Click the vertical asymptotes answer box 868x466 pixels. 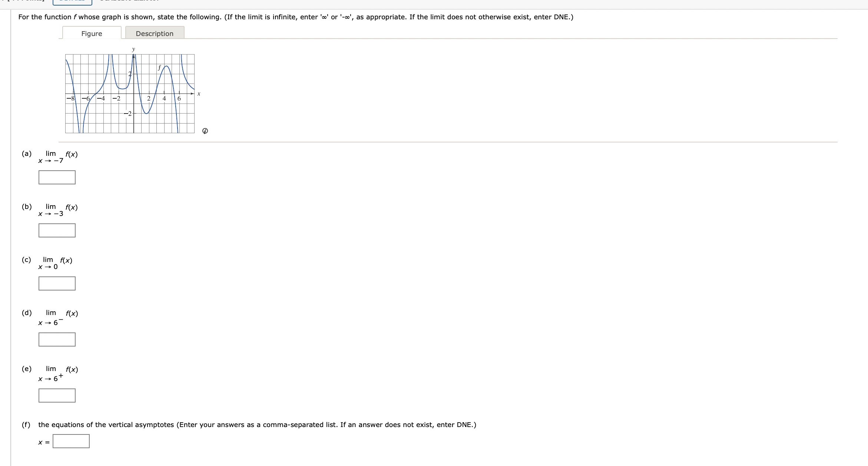[71, 441]
